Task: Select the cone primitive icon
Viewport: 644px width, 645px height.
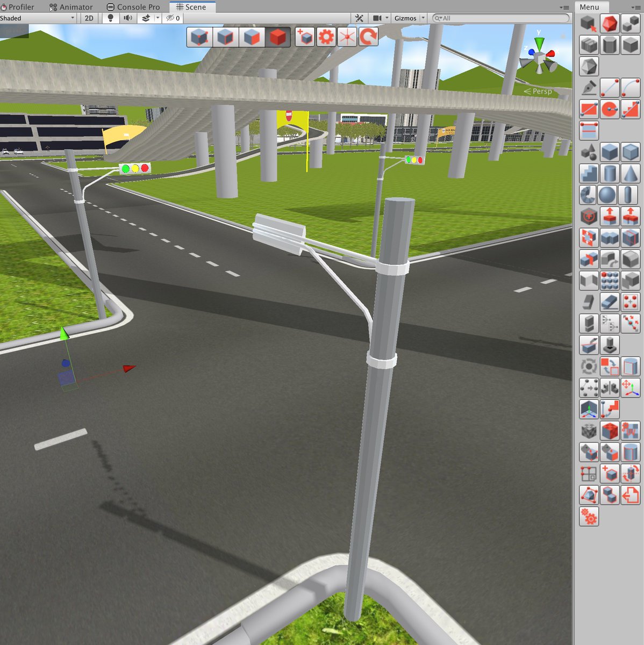Action: pyautogui.click(x=629, y=173)
